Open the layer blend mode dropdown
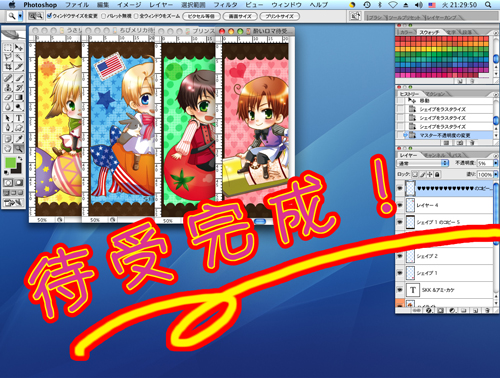This screenshot has height=378, width=500. tap(423, 163)
